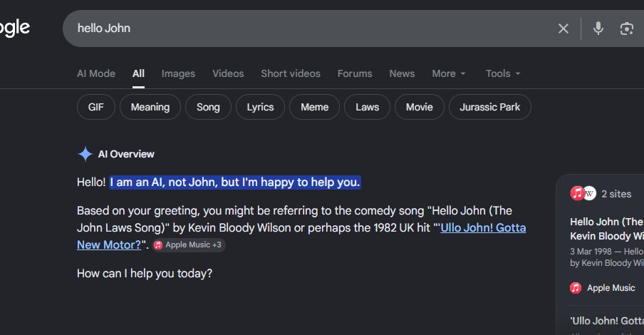The height and width of the screenshot is (335, 644).
Task: Open the Hello John (The... sidebar result title
Action: click(x=607, y=229)
